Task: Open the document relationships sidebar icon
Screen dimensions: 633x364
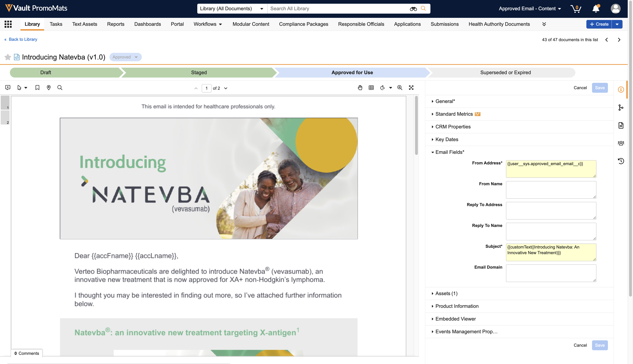Action: tap(621, 108)
